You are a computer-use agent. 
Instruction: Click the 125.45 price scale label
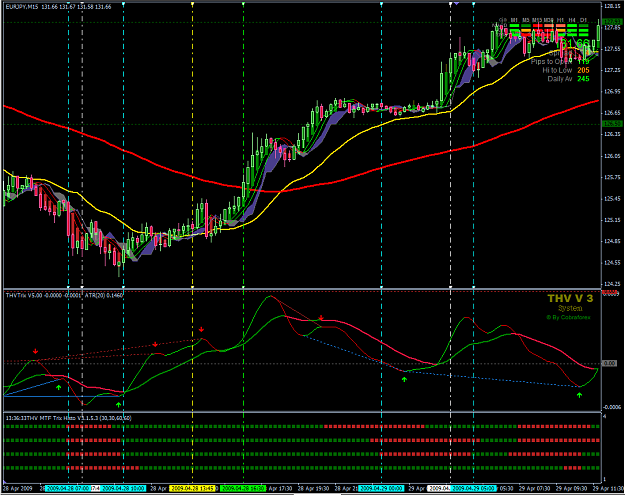click(612, 198)
